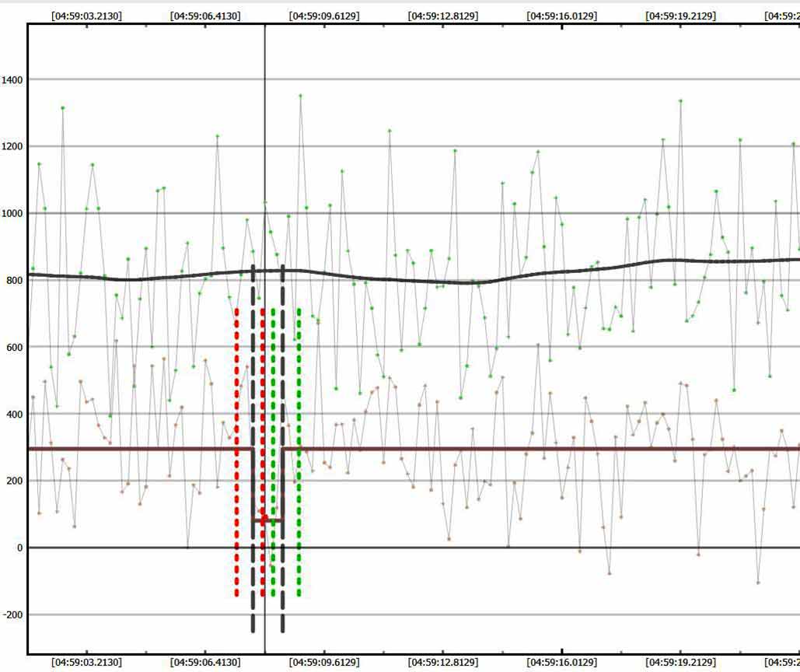
Task: Pick the green peak above 1300 near 04:59:19
Action: 680,100
